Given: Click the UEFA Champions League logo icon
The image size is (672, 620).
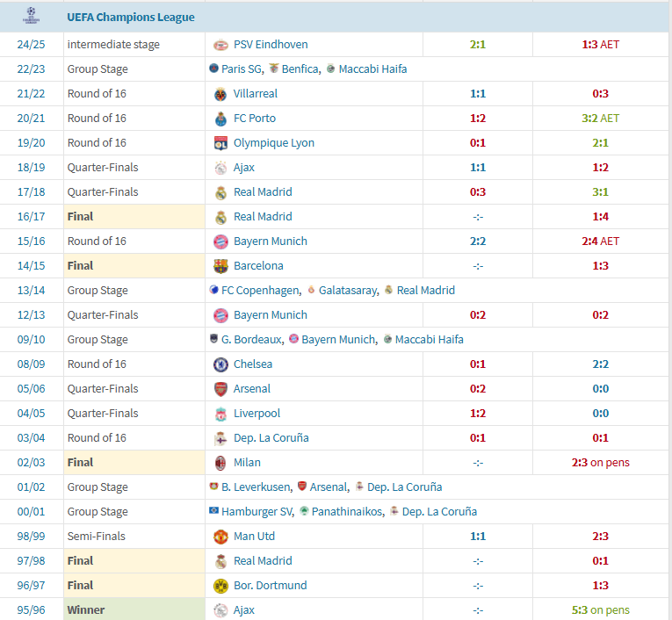Looking at the screenshot, I should (31, 17).
